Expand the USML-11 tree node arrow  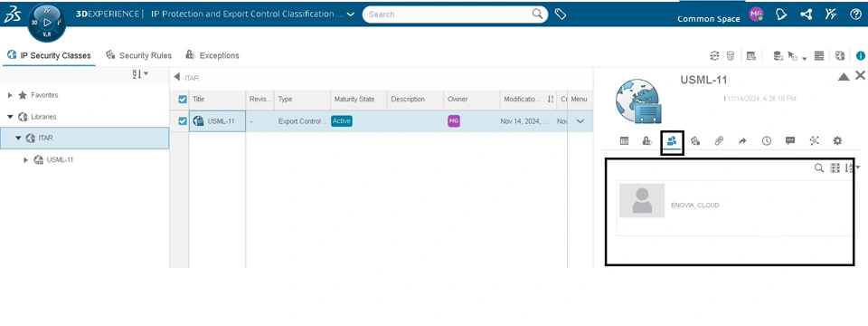(25, 159)
